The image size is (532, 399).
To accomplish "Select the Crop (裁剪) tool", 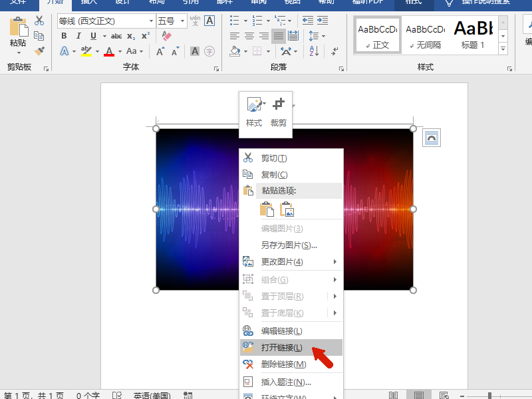I will pyautogui.click(x=279, y=111).
